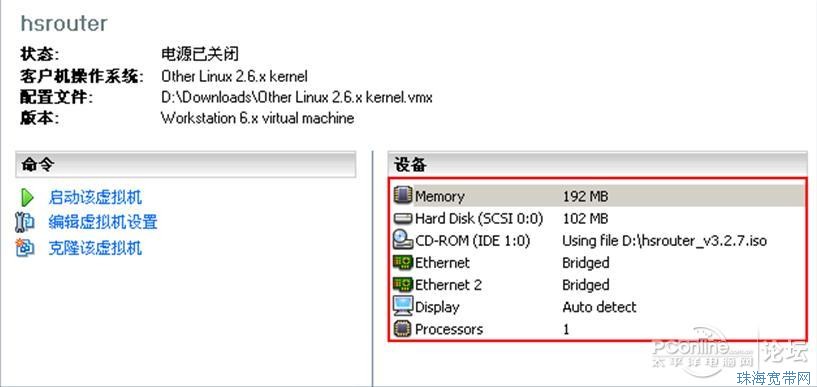Viewport: 817px width, 387px height.
Task: Open the 编辑虚拟机设置 link
Action: click(103, 222)
